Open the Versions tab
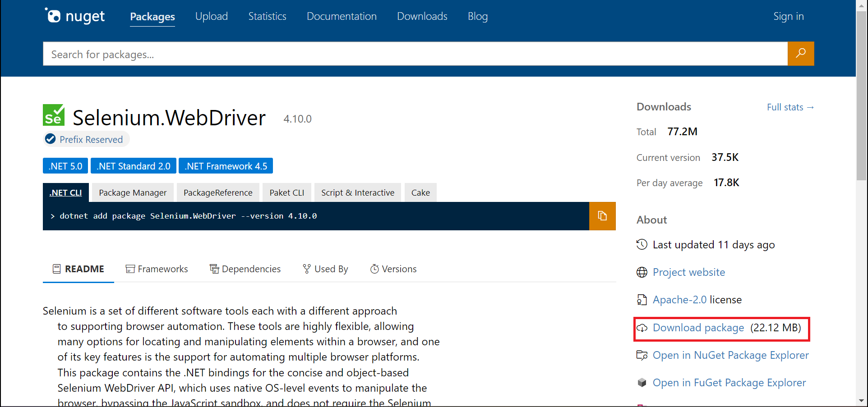Image resolution: width=868 pixels, height=407 pixels. [399, 269]
